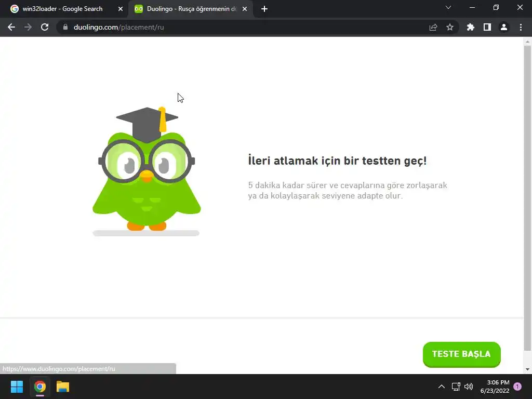532x399 pixels.
Task: Click the Duolingo owl mascot image
Action: [147, 170]
